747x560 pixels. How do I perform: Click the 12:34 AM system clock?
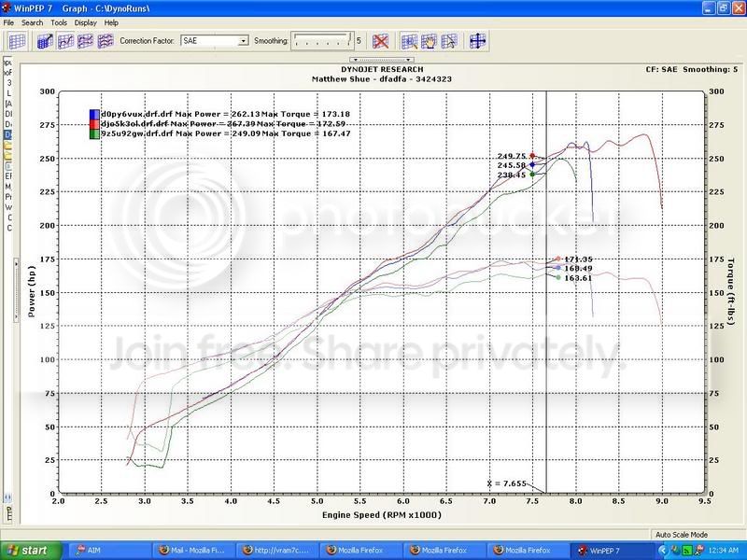[723, 551]
